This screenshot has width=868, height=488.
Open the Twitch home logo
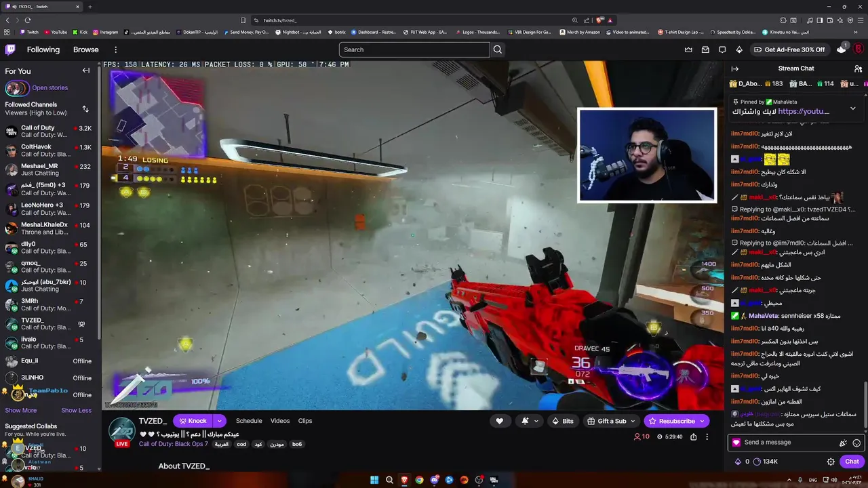pyautogui.click(x=10, y=49)
